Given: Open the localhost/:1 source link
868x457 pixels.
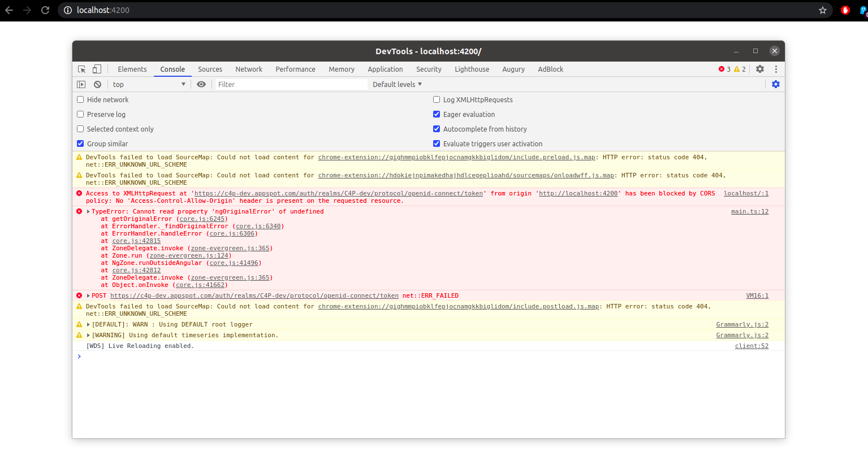Looking at the screenshot, I should click(x=746, y=194).
